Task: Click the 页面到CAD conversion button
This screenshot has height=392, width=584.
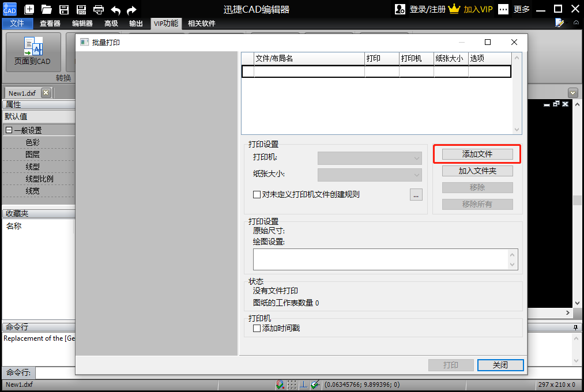Action: click(x=33, y=52)
